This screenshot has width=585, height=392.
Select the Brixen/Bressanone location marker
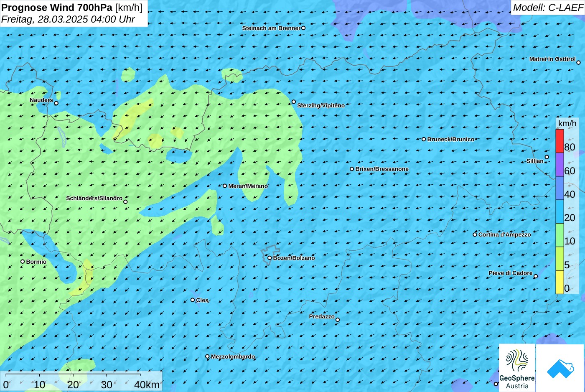point(352,169)
